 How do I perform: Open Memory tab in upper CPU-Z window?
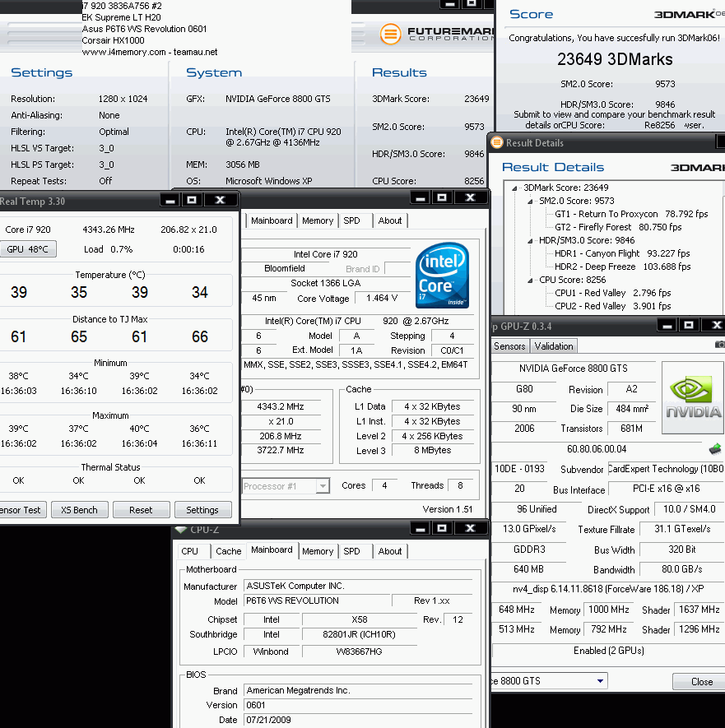coord(318,220)
